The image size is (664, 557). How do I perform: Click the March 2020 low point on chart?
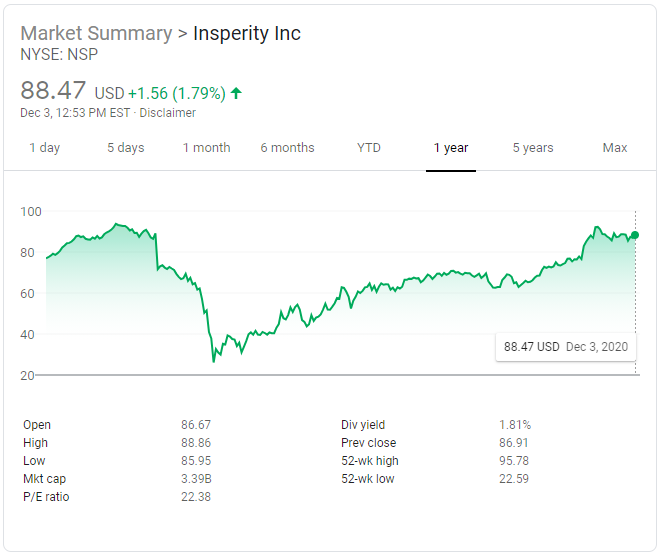(x=214, y=360)
